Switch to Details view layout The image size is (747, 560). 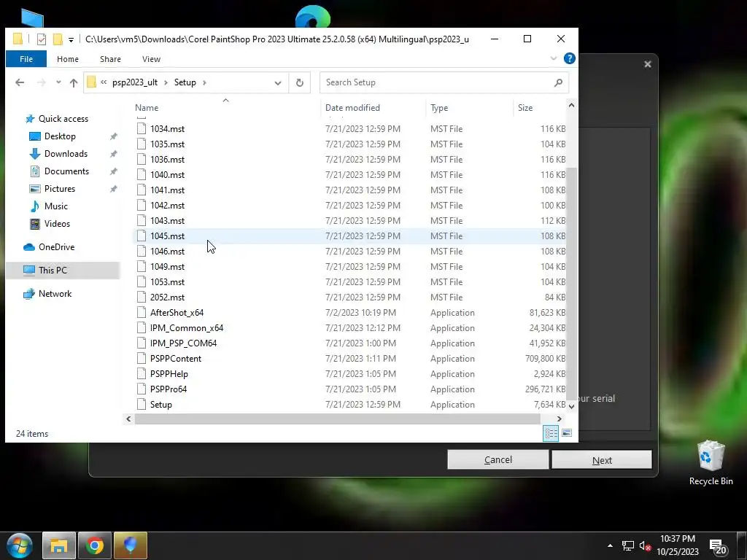551,433
